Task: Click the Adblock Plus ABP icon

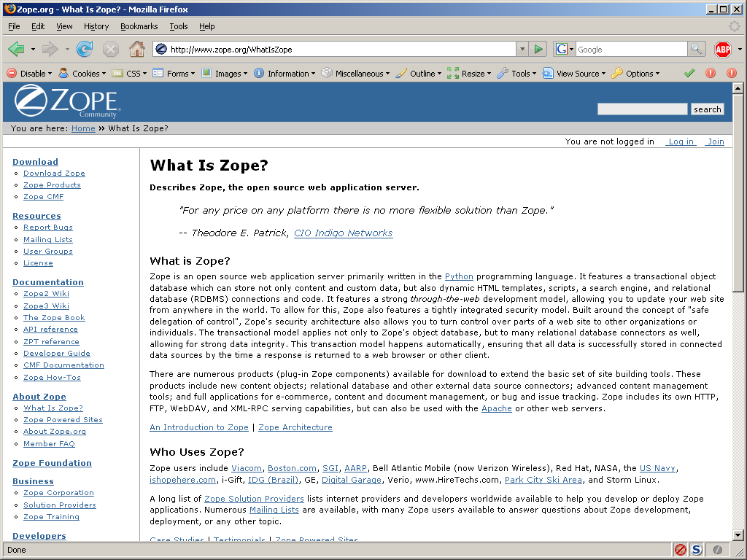Action: pos(723,49)
